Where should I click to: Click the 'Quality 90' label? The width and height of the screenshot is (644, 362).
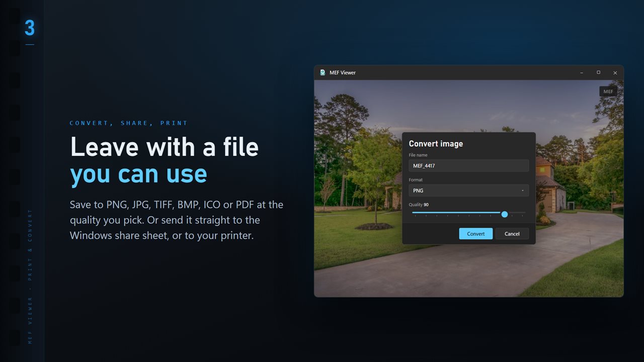419,205
